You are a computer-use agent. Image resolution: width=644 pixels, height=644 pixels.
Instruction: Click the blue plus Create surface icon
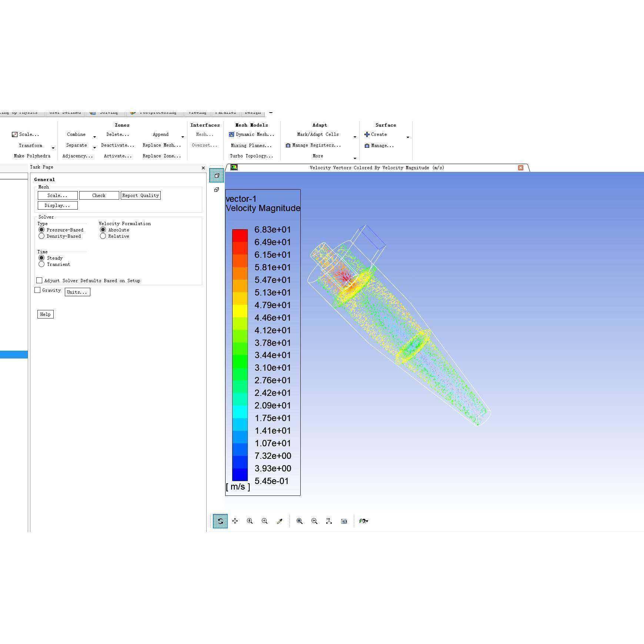point(367,134)
